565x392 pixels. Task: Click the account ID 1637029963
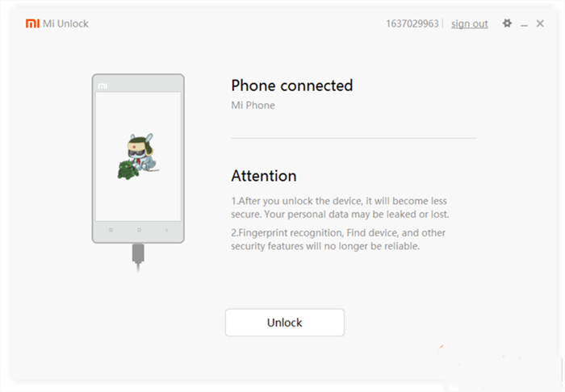click(x=412, y=23)
